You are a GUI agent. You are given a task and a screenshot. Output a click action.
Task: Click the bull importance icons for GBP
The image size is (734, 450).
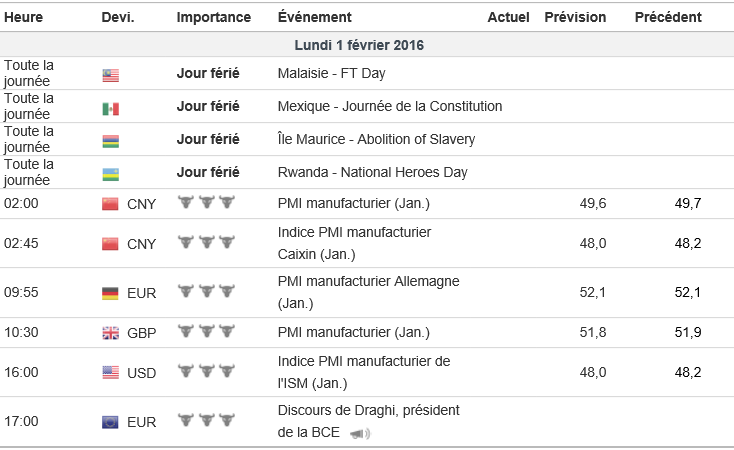pos(205,332)
